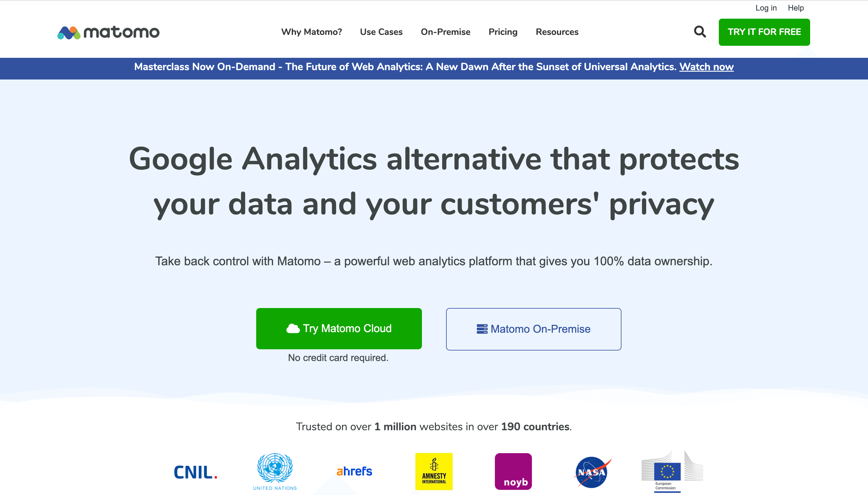The image size is (868, 495).
Task: Select the Matomo On-Premise button
Action: (533, 329)
